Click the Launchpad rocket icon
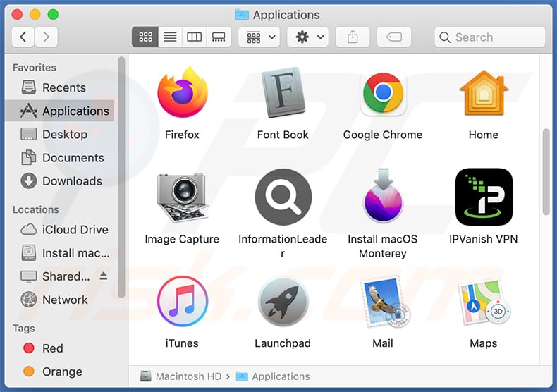This screenshot has height=392, width=557. (x=283, y=302)
